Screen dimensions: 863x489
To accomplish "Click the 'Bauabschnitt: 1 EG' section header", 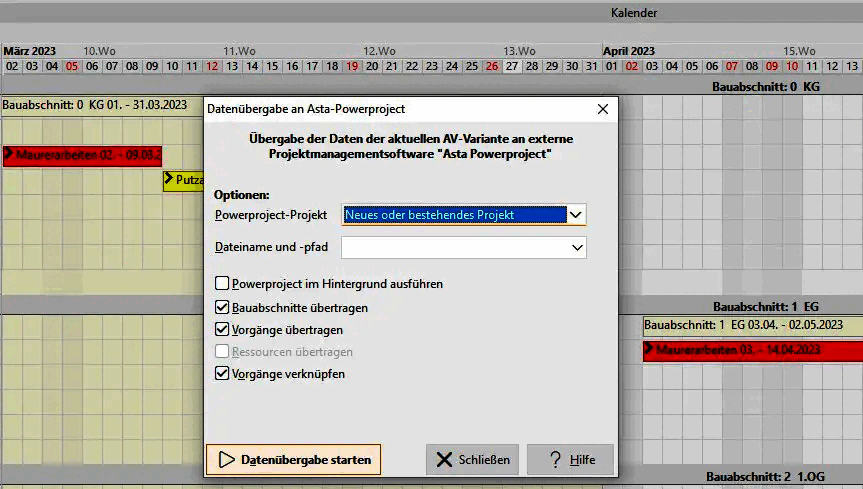I will (766, 307).
